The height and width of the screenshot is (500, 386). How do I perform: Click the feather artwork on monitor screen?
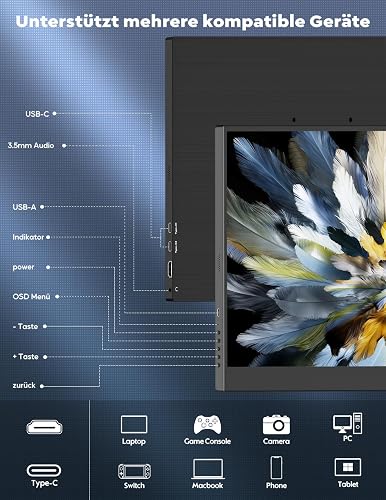(x=306, y=249)
